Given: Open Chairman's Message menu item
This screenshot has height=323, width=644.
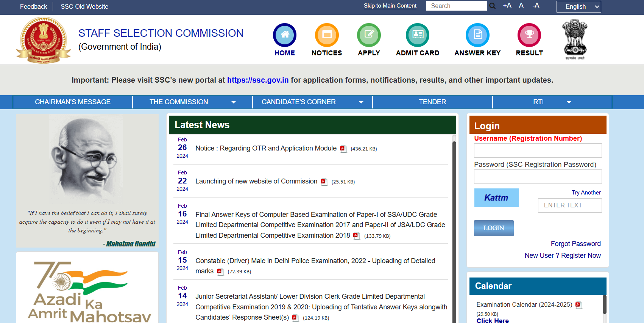Looking at the screenshot, I should click(73, 102).
